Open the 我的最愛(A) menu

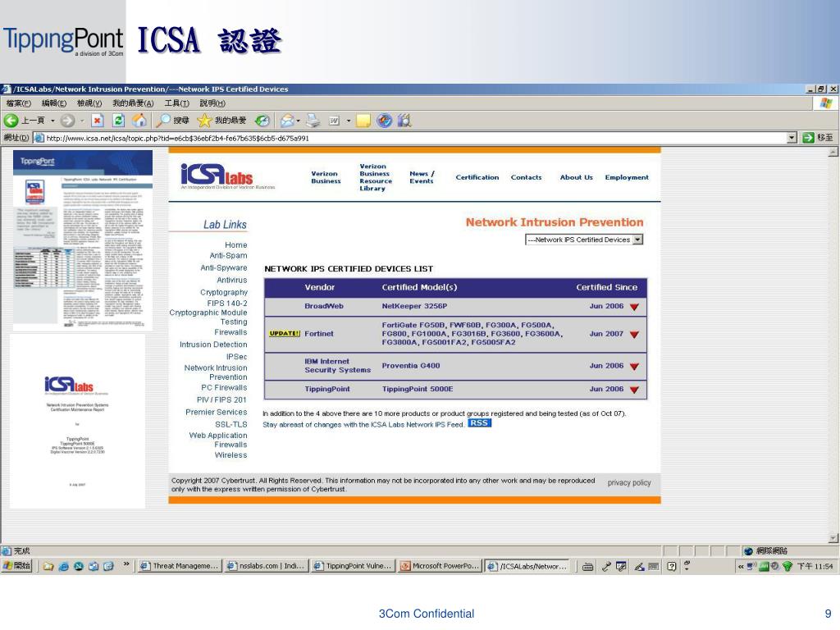click(x=133, y=103)
